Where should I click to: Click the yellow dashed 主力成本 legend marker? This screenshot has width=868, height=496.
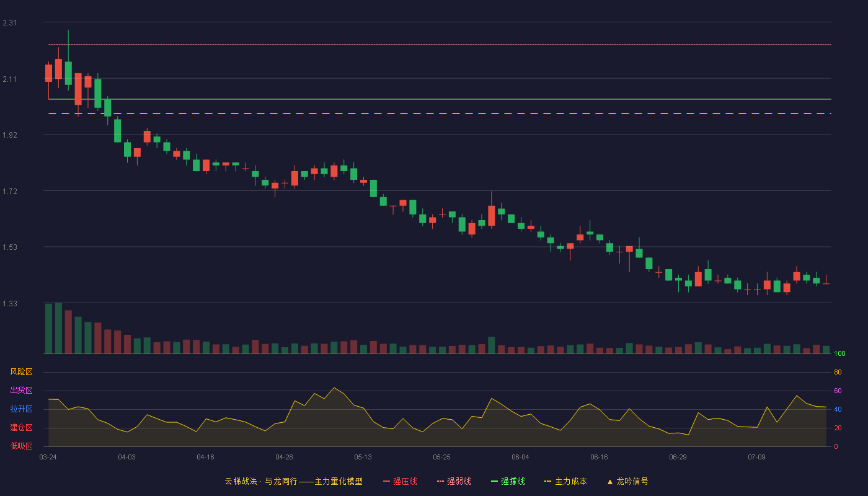coord(547,481)
